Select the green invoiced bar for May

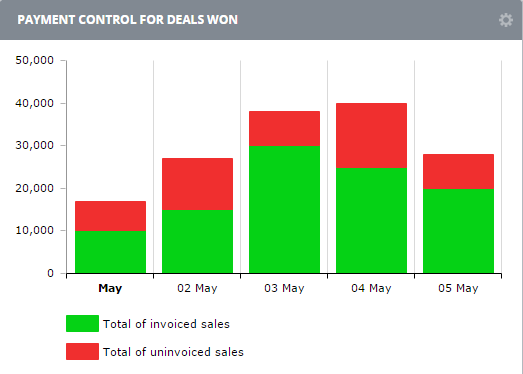click(110, 252)
